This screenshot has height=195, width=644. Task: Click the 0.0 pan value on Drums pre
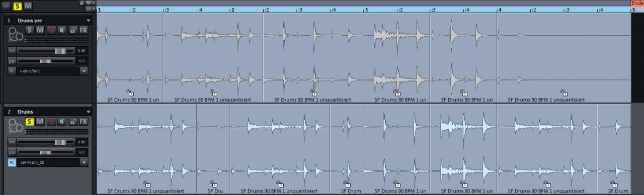82,61
